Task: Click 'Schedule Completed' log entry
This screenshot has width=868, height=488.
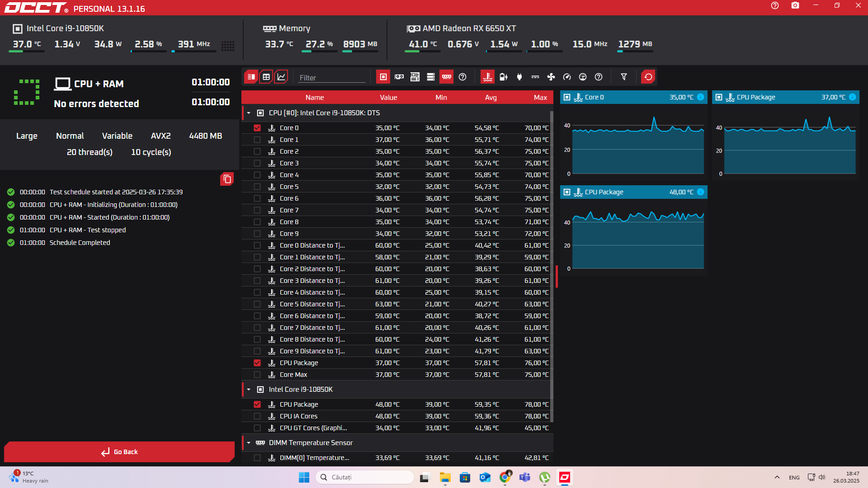Action: [80, 243]
